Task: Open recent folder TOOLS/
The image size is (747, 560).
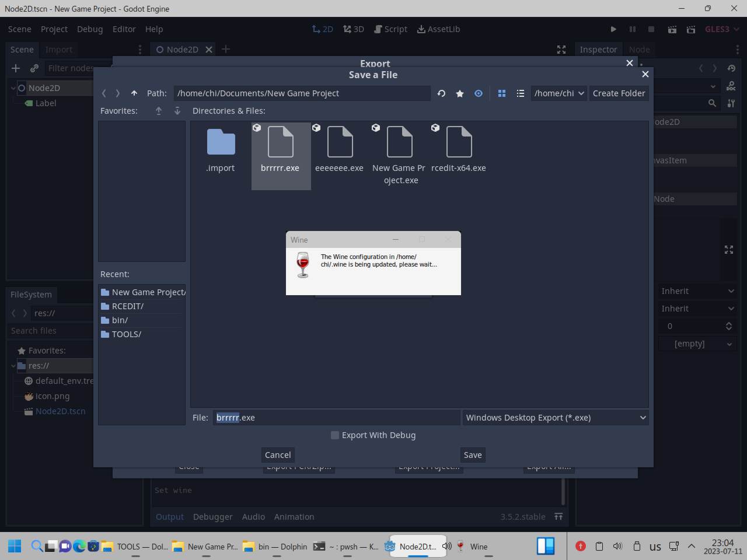Action: 142,334
